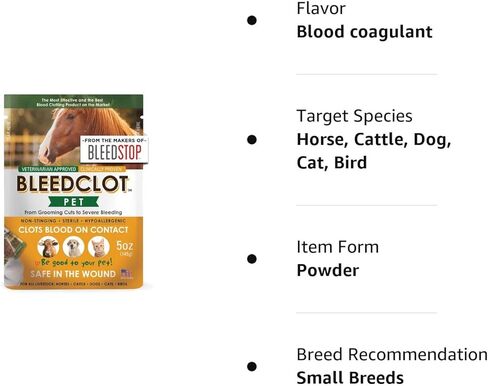
Task: Select the Target Species label
Action: pyautogui.click(x=355, y=116)
